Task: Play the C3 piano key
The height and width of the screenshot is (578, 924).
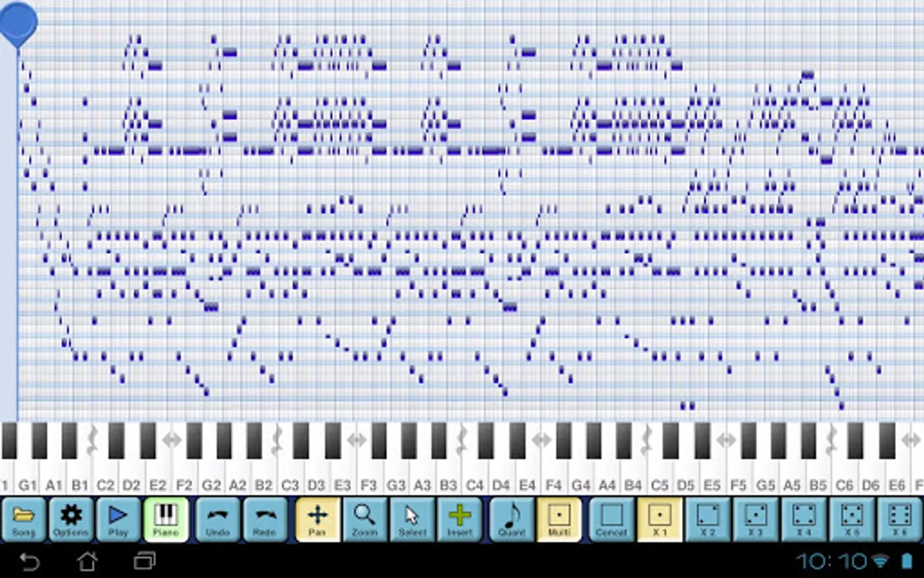Action: pyautogui.click(x=290, y=475)
